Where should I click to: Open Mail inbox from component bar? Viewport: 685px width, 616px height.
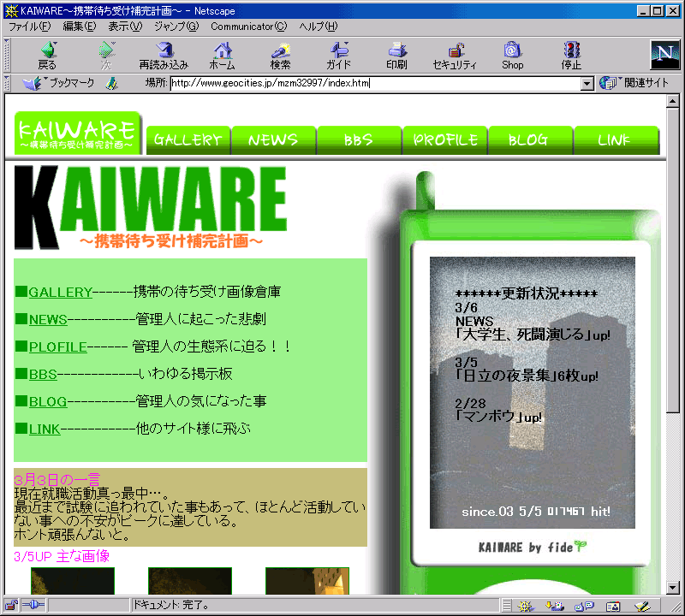point(555,606)
